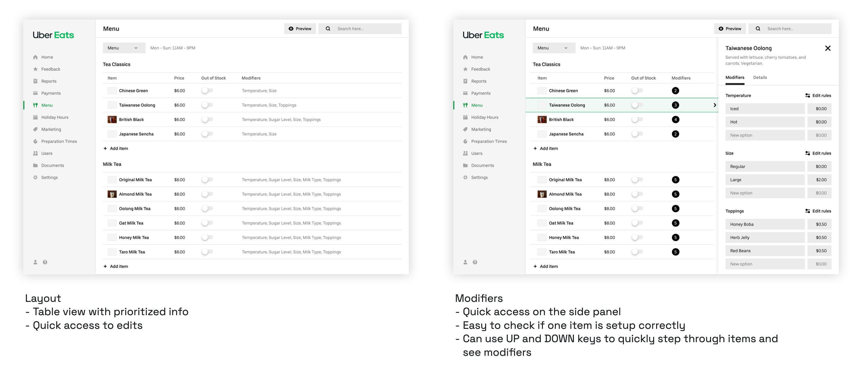This screenshot has width=868, height=376.
Task: Expand the Taiwanese Oolong row chevron
Action: pos(715,105)
